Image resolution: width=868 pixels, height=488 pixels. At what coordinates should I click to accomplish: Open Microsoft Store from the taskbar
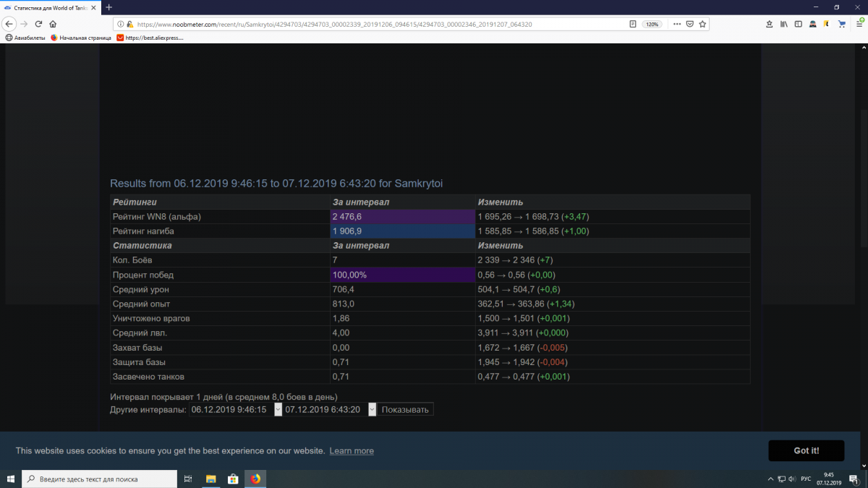tap(233, 479)
